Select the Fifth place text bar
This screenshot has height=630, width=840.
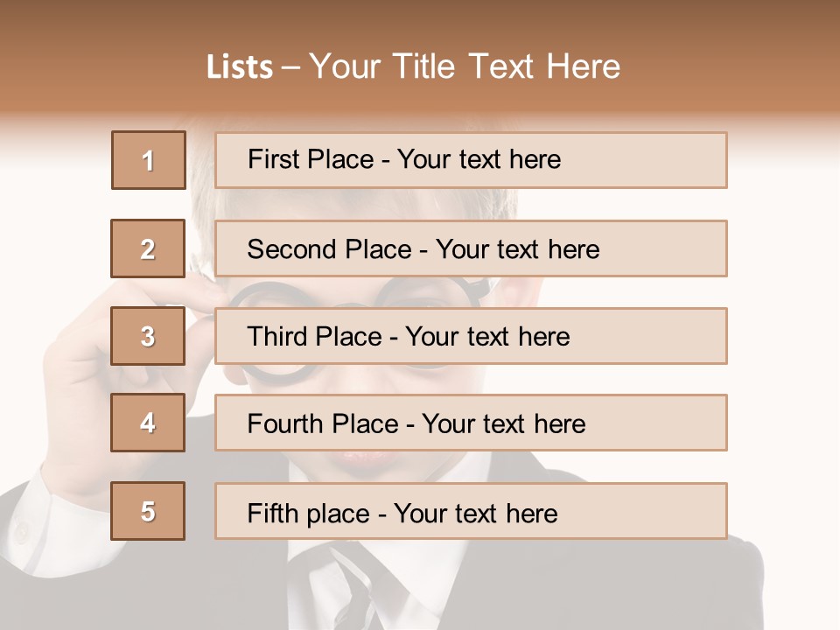471,510
